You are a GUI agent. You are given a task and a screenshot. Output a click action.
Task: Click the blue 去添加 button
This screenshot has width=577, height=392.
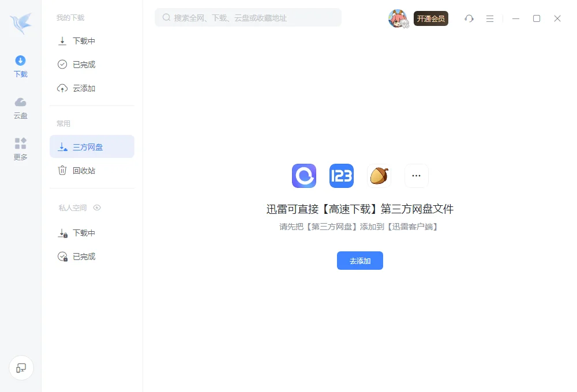click(360, 261)
